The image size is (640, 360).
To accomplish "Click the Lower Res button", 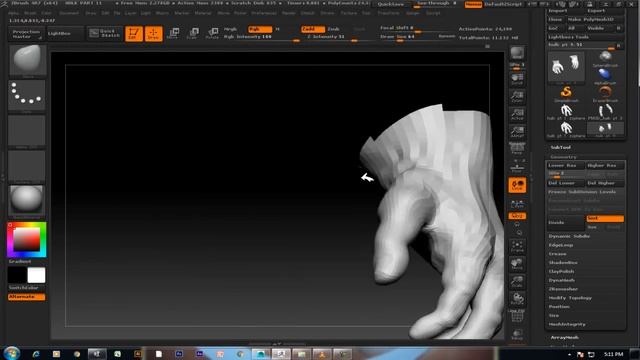I will tap(566, 165).
